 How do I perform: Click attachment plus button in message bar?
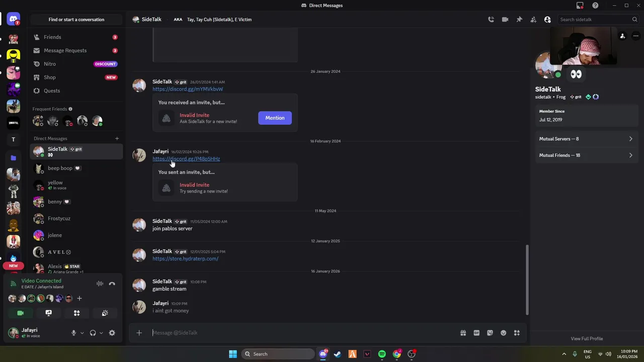[x=139, y=333]
